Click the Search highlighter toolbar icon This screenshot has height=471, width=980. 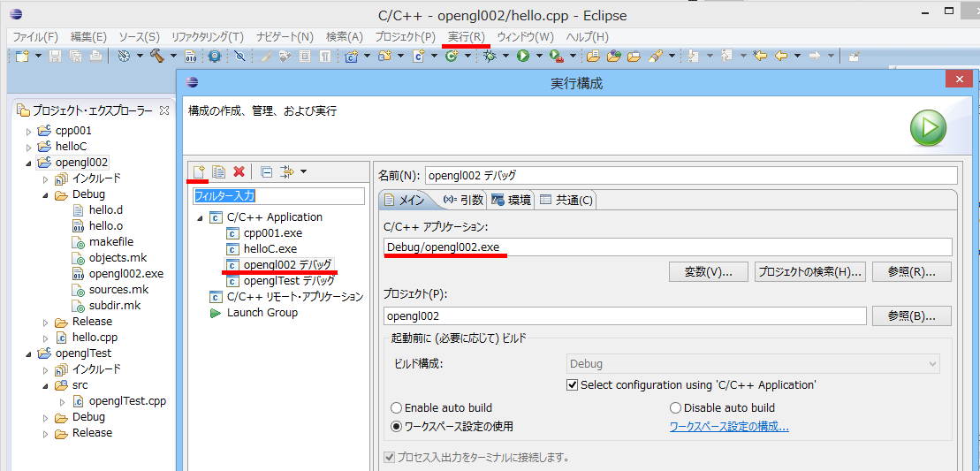click(655, 57)
